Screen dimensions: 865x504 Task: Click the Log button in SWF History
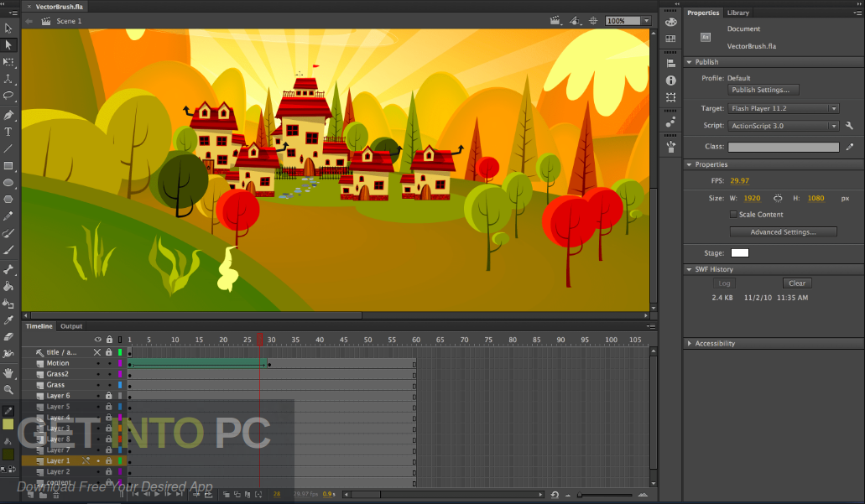(x=724, y=283)
